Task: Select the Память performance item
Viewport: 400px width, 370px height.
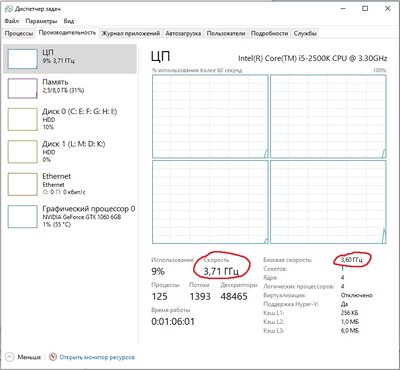Action: tap(70, 88)
